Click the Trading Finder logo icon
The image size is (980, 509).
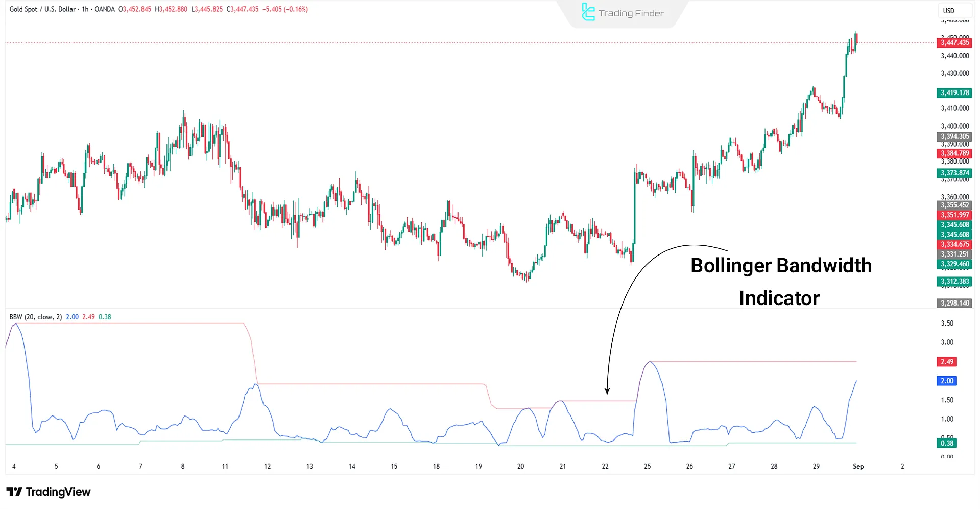588,12
